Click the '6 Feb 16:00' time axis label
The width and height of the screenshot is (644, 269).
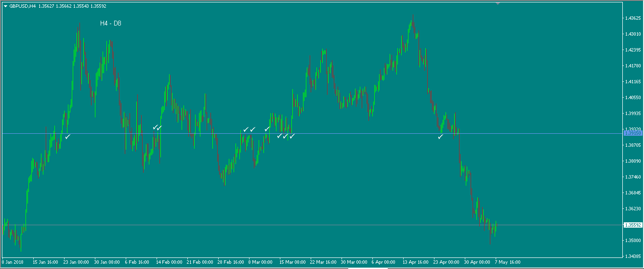[137, 263]
